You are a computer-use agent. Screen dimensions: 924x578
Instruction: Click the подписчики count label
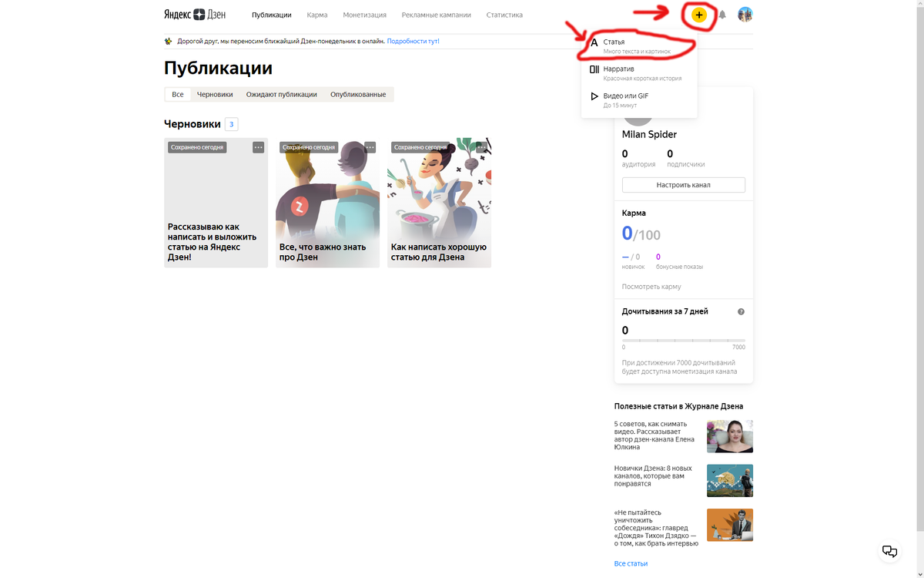(x=685, y=164)
